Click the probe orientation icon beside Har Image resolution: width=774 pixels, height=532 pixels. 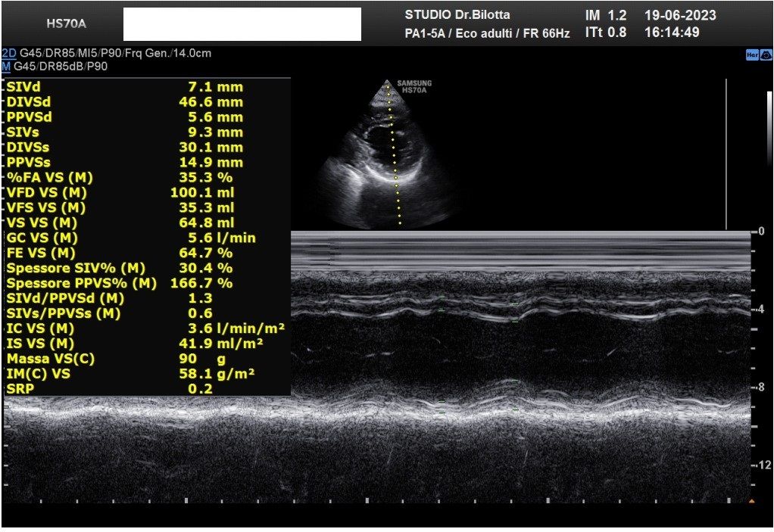tap(766, 54)
